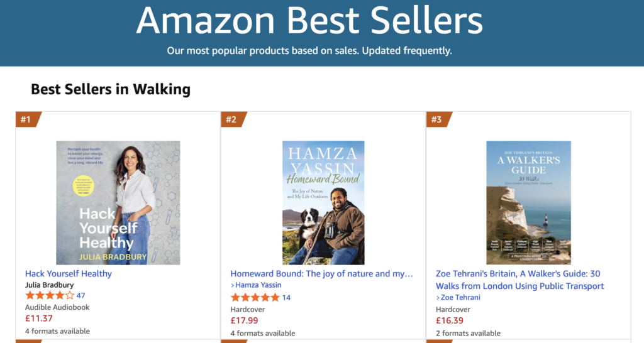Click the Best Sellers in Walking heading
This screenshot has width=644, height=343.
(111, 89)
